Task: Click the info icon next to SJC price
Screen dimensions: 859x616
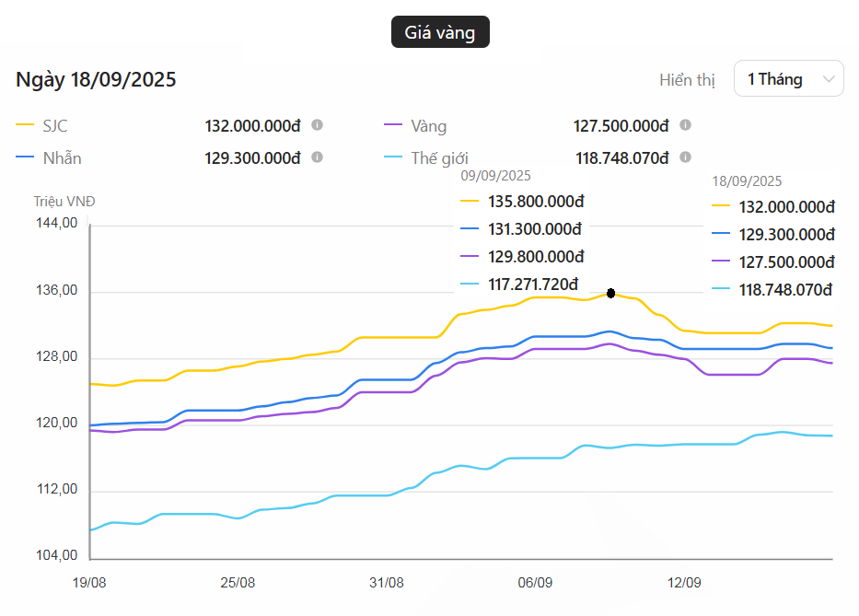Action: (317, 125)
